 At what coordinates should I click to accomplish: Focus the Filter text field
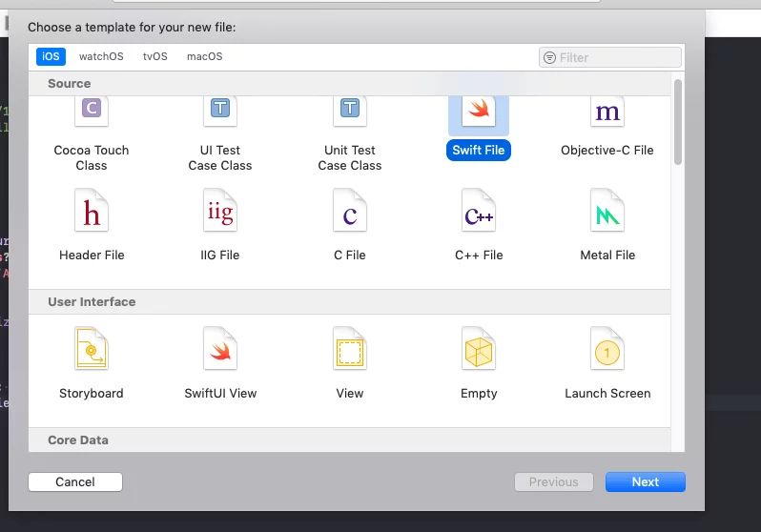[610, 58]
